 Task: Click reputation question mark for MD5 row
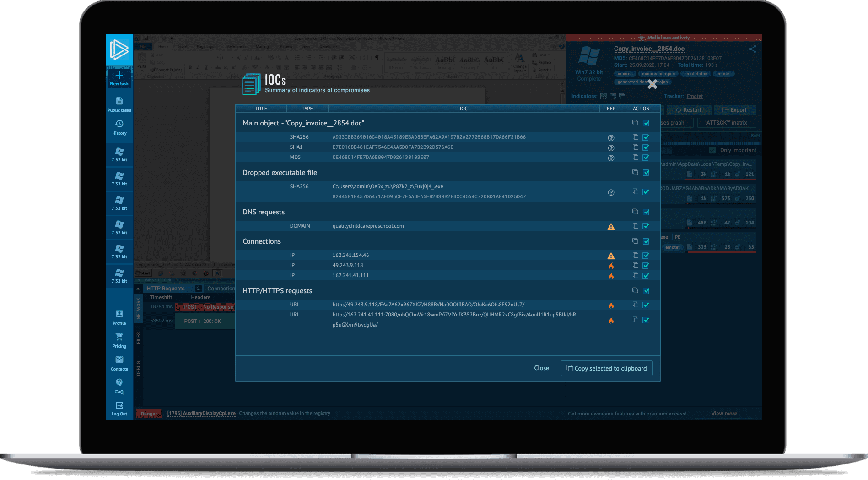tap(611, 158)
